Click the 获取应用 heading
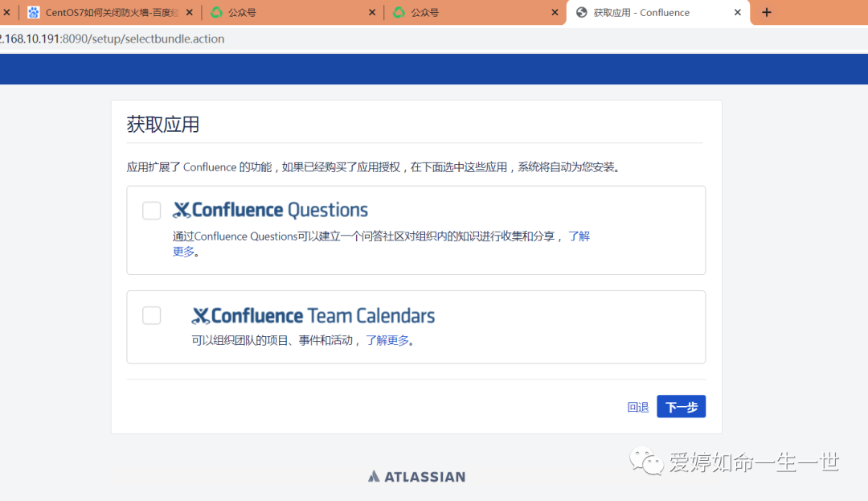Screen dimensions: 868x501 (x=162, y=125)
